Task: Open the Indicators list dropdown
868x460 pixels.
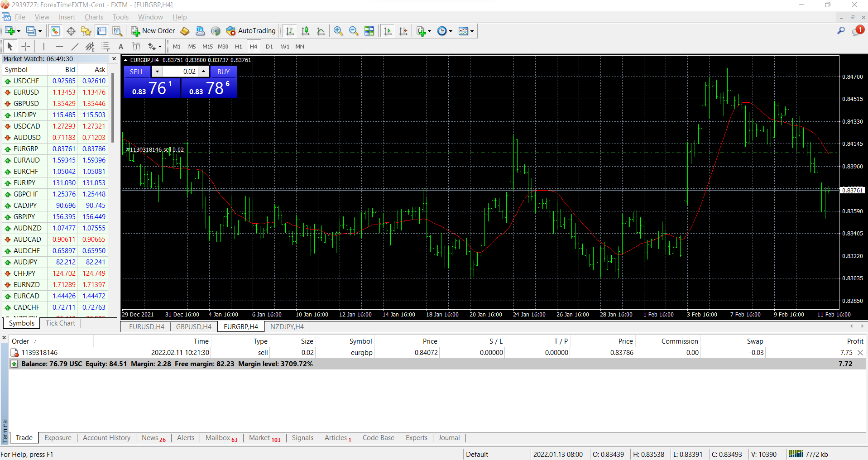Action: click(x=423, y=31)
